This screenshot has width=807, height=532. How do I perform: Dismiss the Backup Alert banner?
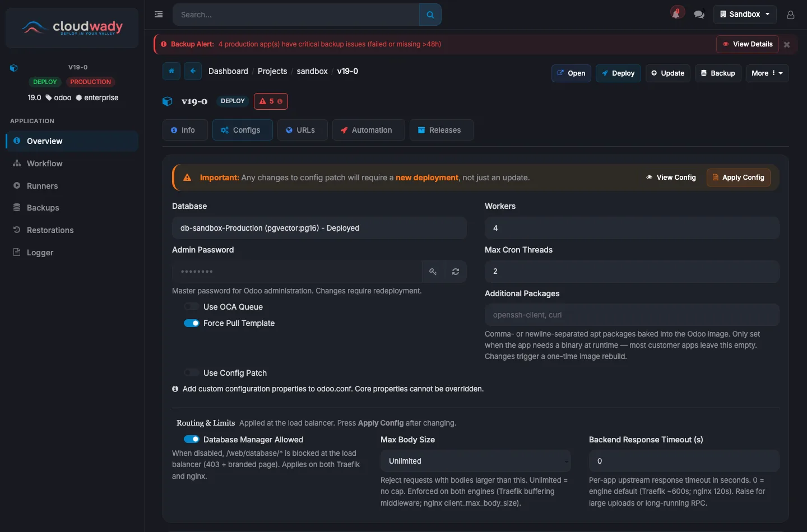[x=787, y=45]
